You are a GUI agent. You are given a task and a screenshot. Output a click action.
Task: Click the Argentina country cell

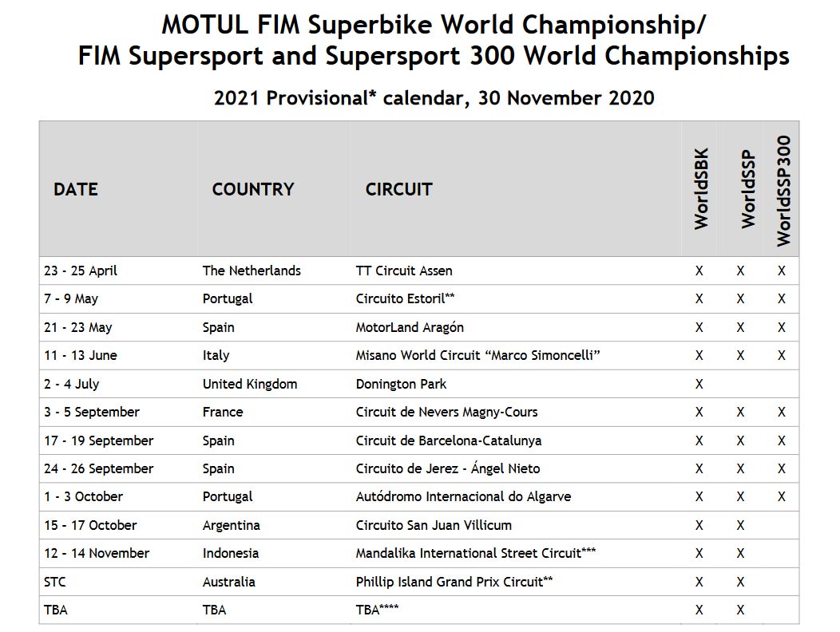click(x=231, y=525)
